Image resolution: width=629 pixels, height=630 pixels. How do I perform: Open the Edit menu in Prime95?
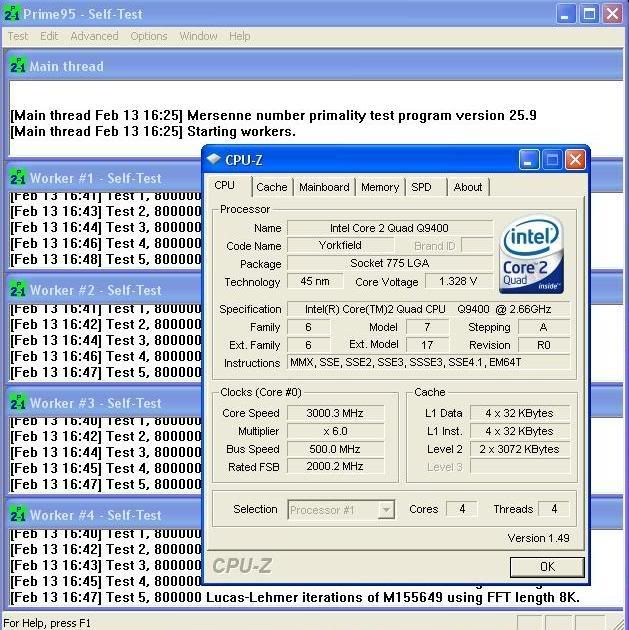49,36
